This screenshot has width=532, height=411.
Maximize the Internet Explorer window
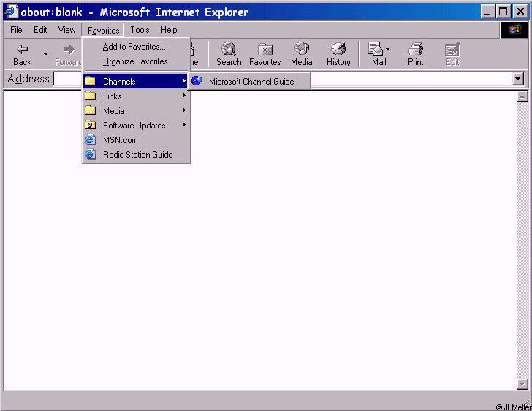coord(503,12)
